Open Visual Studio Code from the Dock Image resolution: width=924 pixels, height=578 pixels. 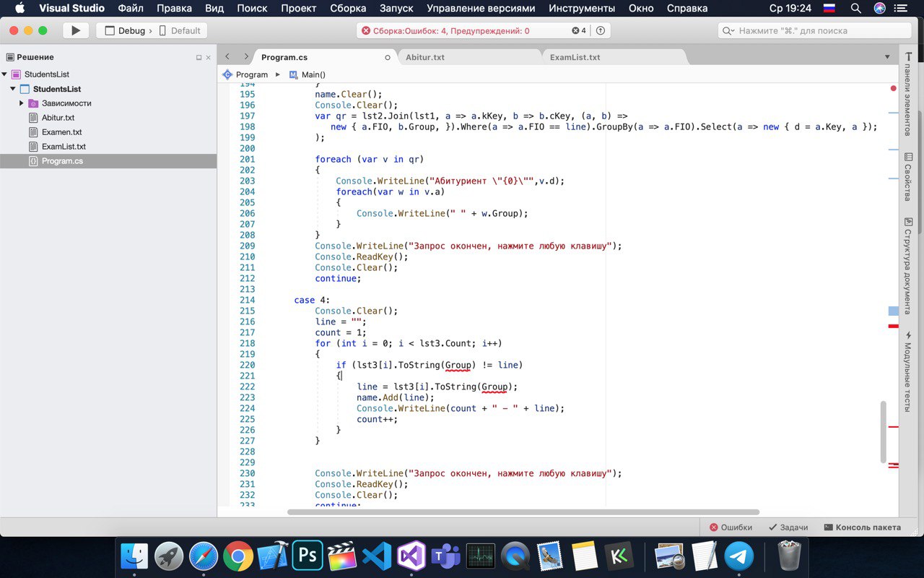point(377,556)
